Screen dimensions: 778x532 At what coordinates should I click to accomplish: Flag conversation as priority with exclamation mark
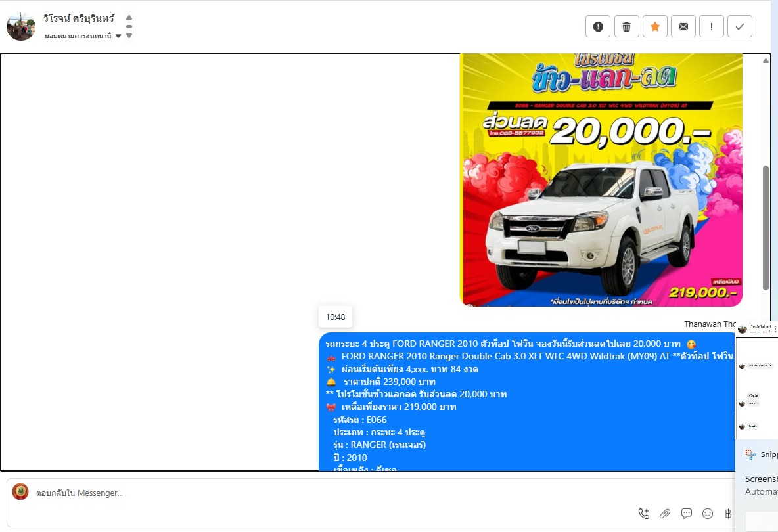[x=712, y=26]
